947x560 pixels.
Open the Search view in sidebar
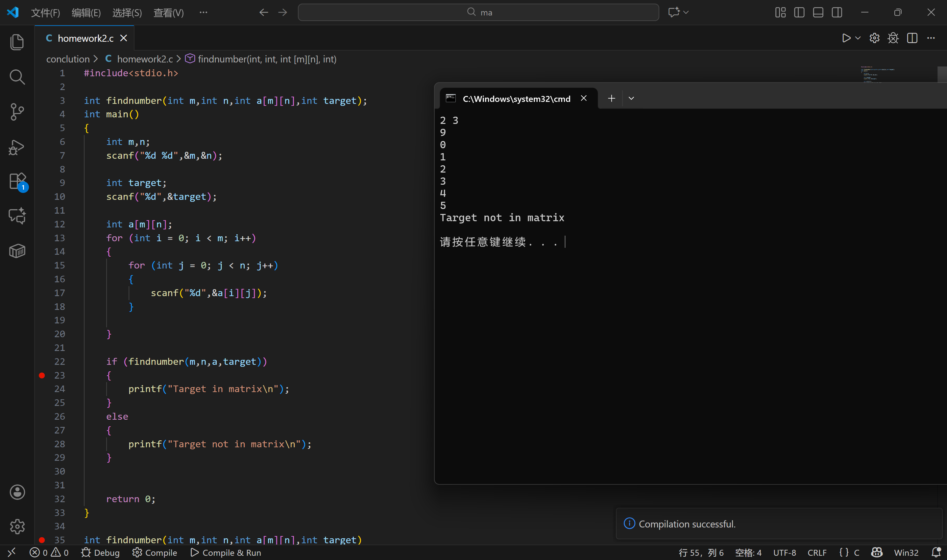click(17, 77)
